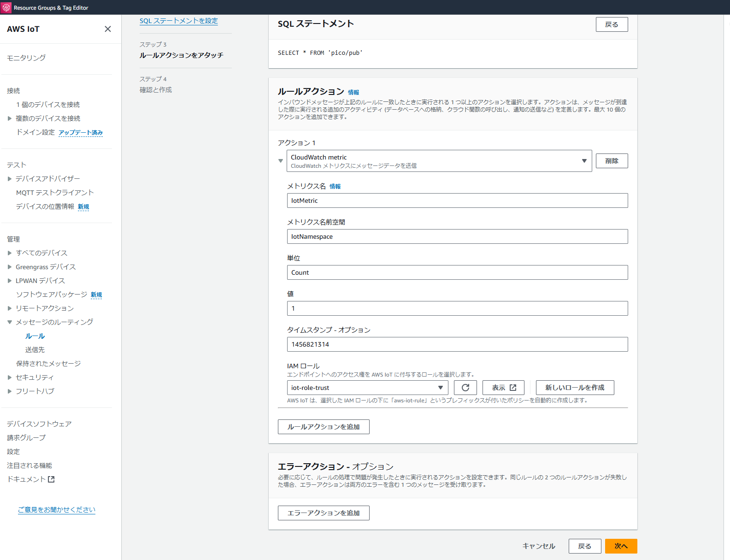Click エラーアクションを追加 button
730x560 pixels.
324,513
